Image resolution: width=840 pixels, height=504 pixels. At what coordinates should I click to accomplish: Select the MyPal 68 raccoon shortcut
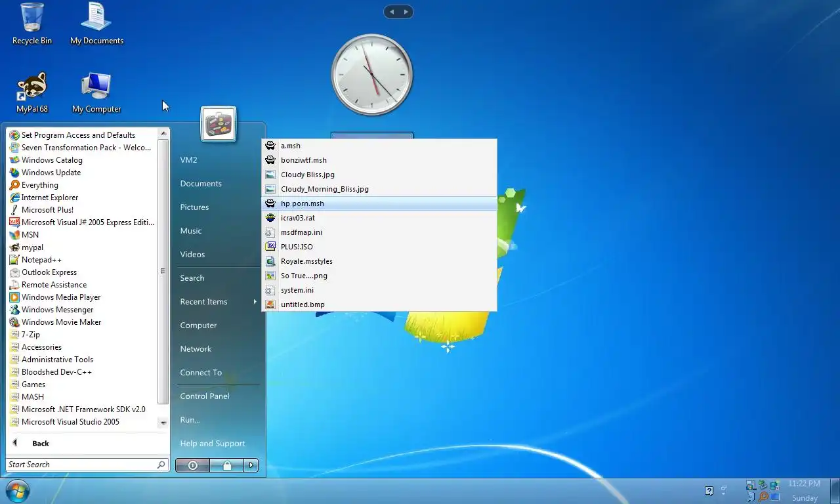click(x=31, y=93)
